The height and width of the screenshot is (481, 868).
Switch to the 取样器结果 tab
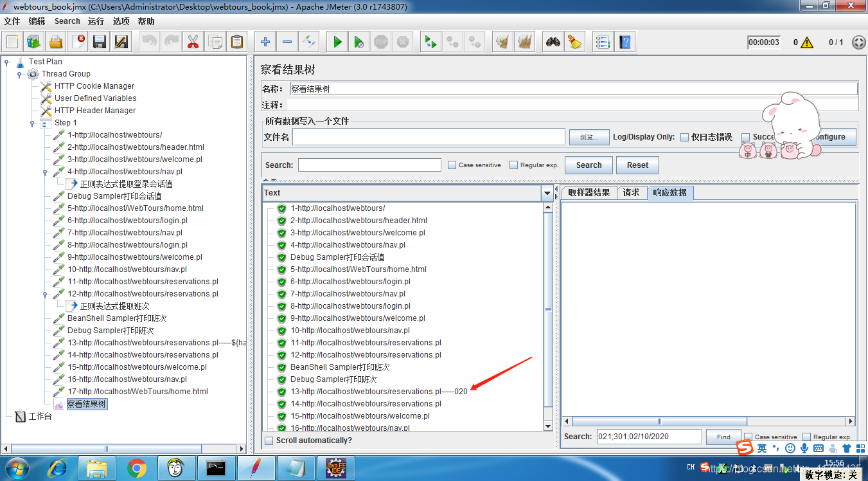[x=589, y=193]
